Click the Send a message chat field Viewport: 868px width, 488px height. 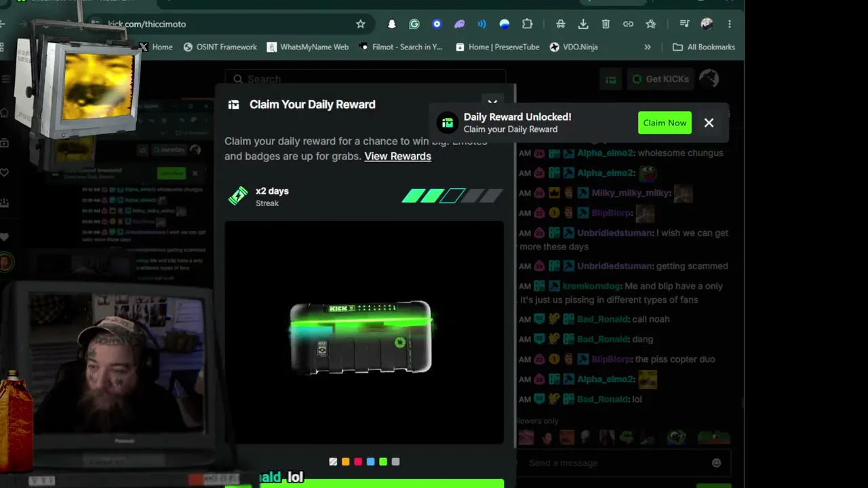tap(616, 463)
